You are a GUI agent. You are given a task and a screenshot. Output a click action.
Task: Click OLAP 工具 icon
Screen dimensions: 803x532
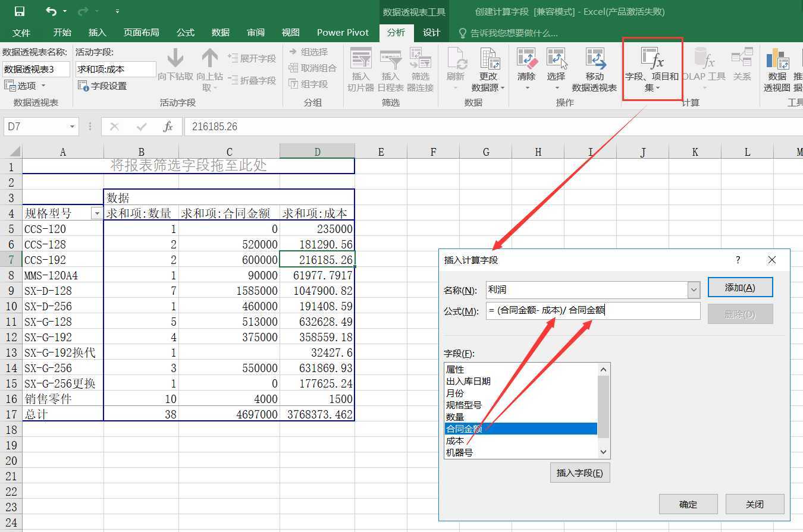[704, 58]
